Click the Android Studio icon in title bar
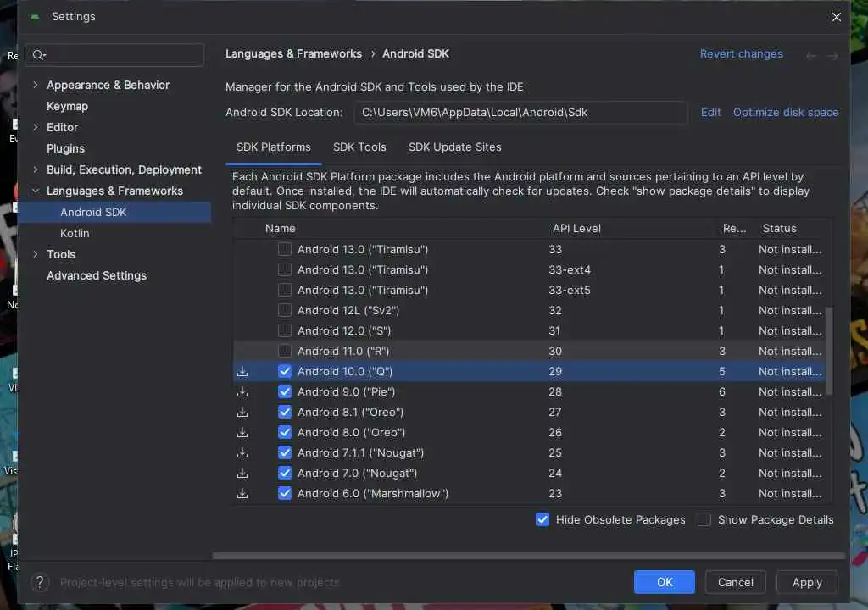 pos(35,17)
